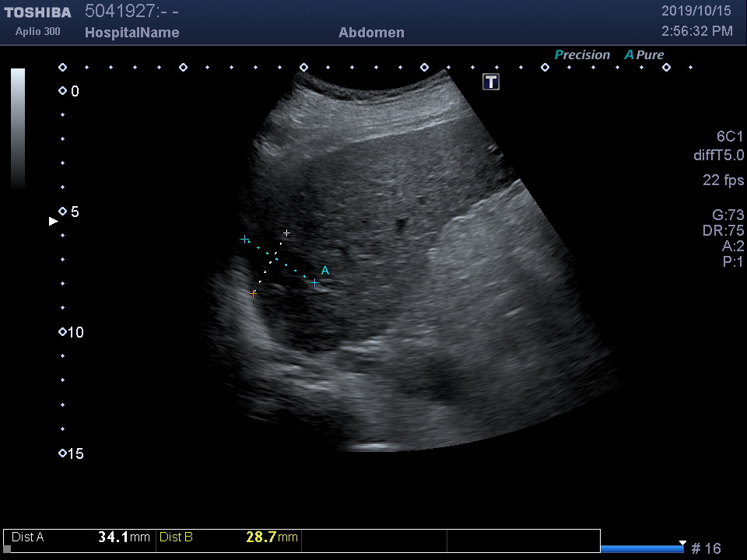Click the depth scale marker at 10
This screenshot has width=747, height=560.
[62, 332]
